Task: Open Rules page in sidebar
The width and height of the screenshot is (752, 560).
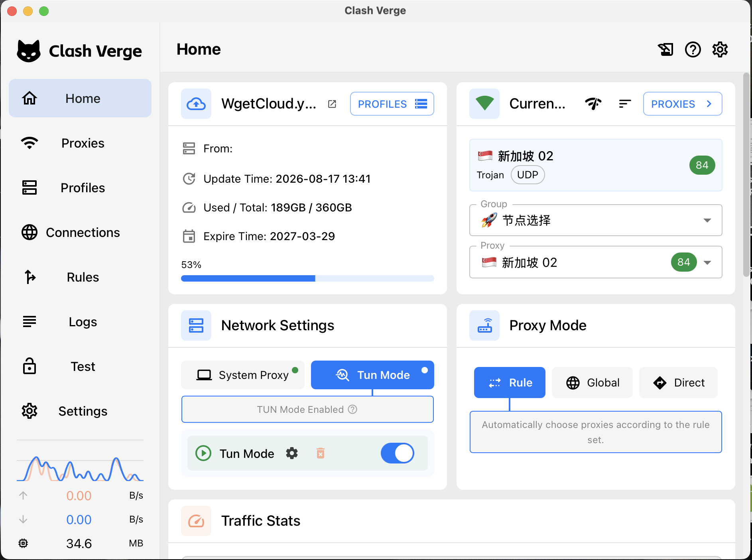Action: click(x=80, y=277)
